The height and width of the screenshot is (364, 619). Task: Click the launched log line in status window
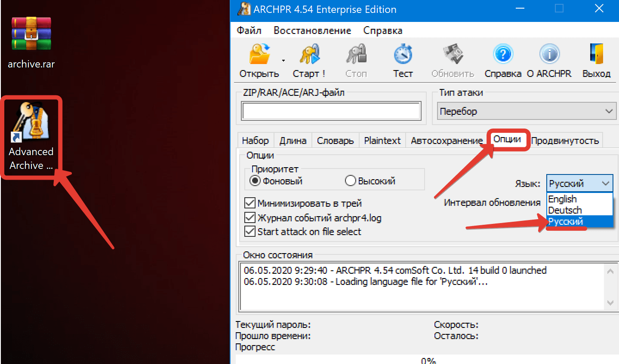pyautogui.click(x=395, y=270)
